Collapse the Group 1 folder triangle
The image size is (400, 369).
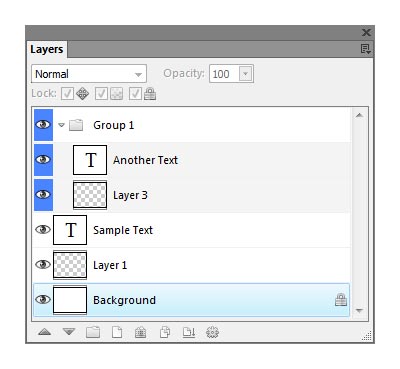click(x=61, y=125)
